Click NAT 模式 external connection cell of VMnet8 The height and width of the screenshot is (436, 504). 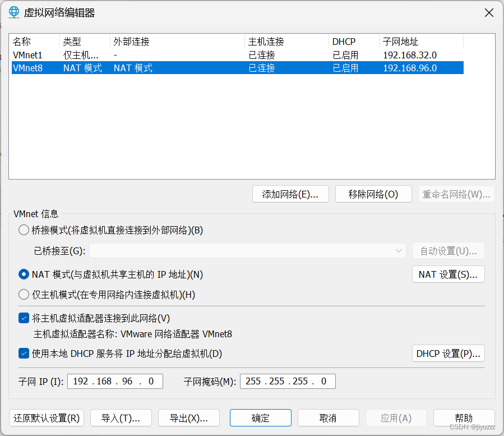coord(133,68)
